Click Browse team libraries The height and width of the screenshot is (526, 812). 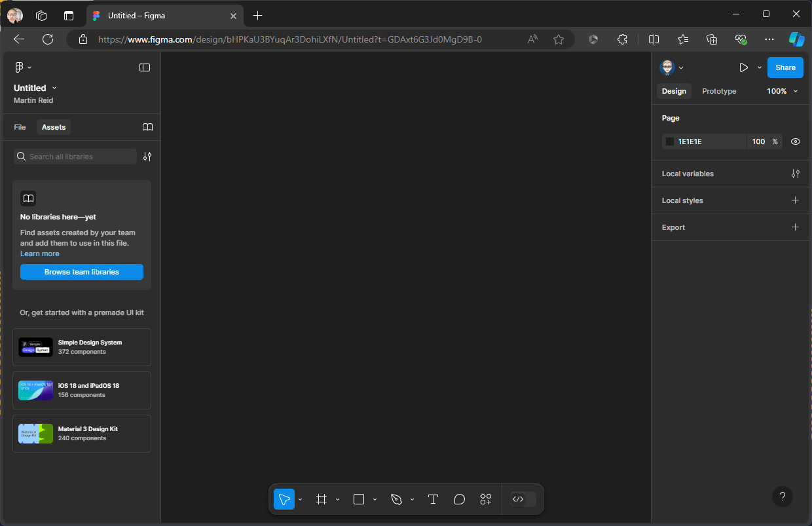(81, 271)
